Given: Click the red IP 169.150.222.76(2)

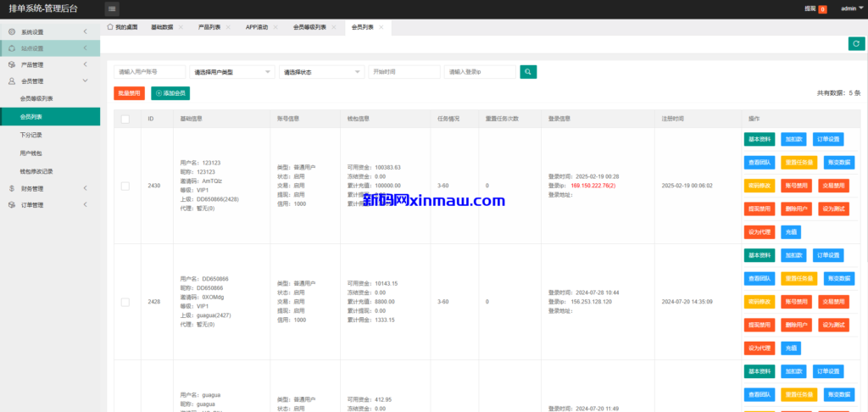Looking at the screenshot, I should point(593,186).
